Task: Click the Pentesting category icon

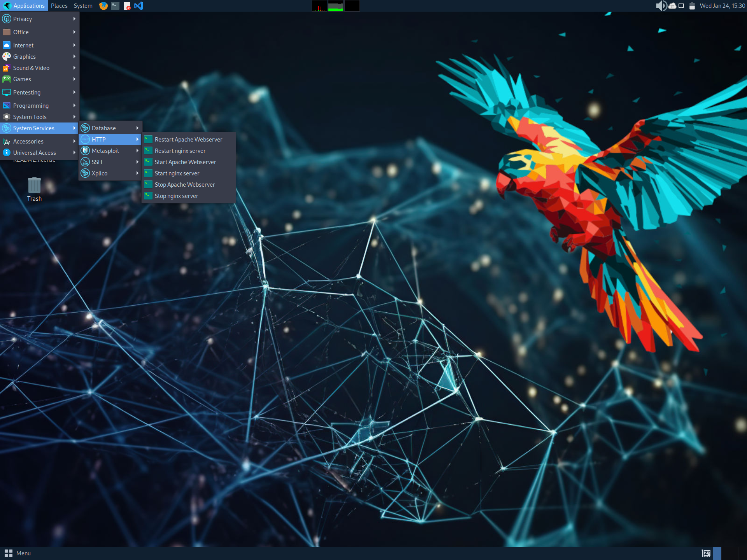Action: tap(7, 92)
